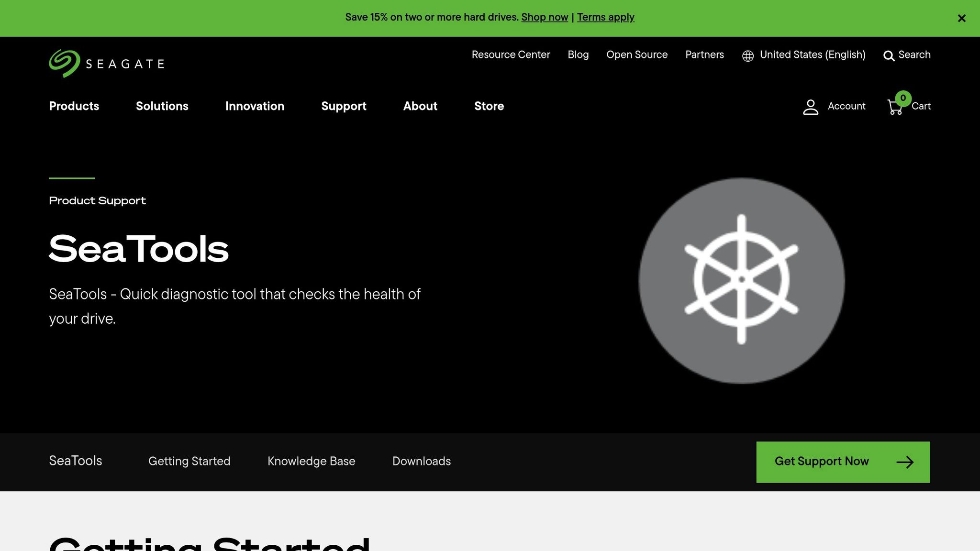Click the Get Support Now arrow icon
Screen dimensions: 980x551
(904, 462)
